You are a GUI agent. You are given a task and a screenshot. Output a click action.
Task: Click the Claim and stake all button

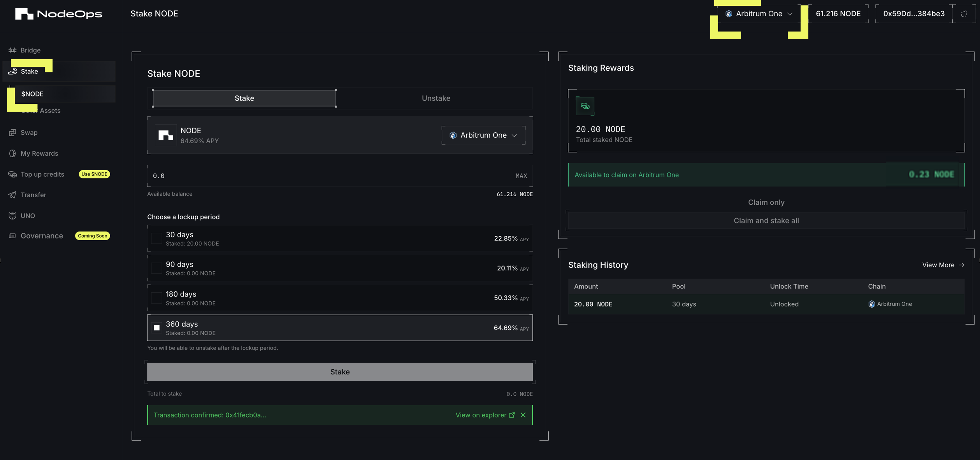point(766,220)
